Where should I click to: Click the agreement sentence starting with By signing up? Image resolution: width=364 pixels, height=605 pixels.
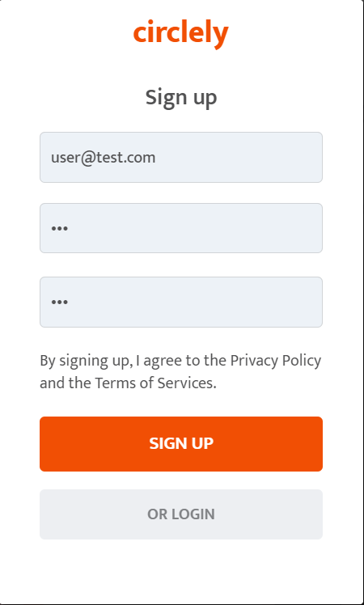(x=180, y=372)
